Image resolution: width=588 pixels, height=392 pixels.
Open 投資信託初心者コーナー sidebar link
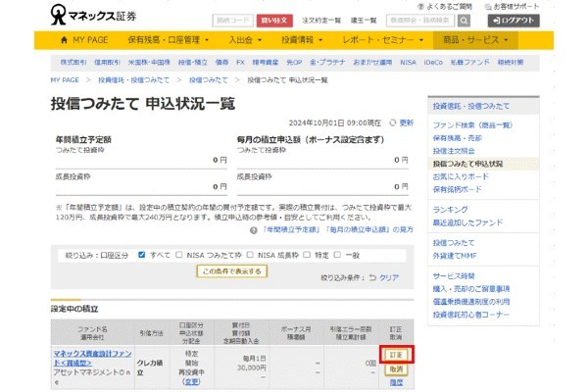tap(471, 315)
